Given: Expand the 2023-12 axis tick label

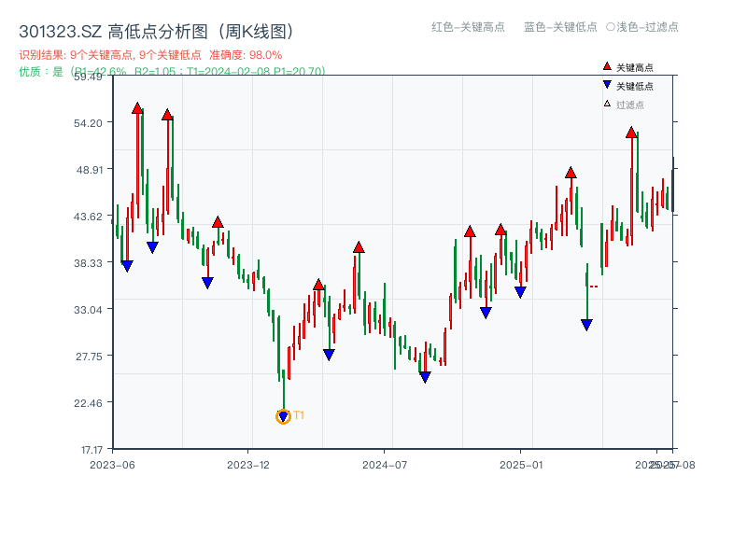Looking at the screenshot, I should pos(247,463).
